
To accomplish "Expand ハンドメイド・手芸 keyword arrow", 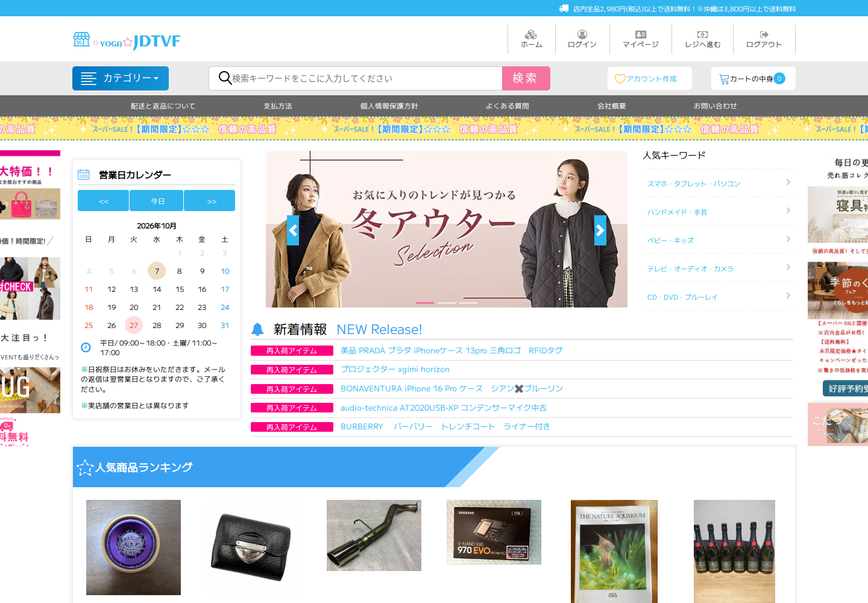I will click(788, 211).
